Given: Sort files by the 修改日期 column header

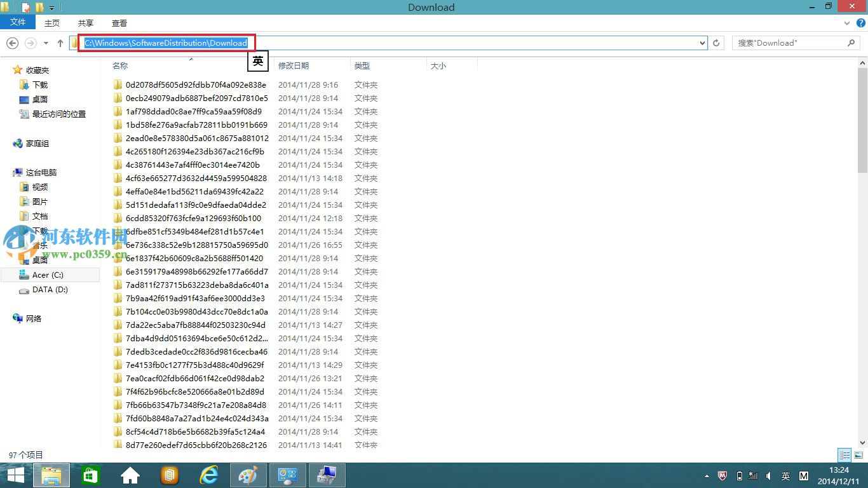Looking at the screenshot, I should point(294,65).
